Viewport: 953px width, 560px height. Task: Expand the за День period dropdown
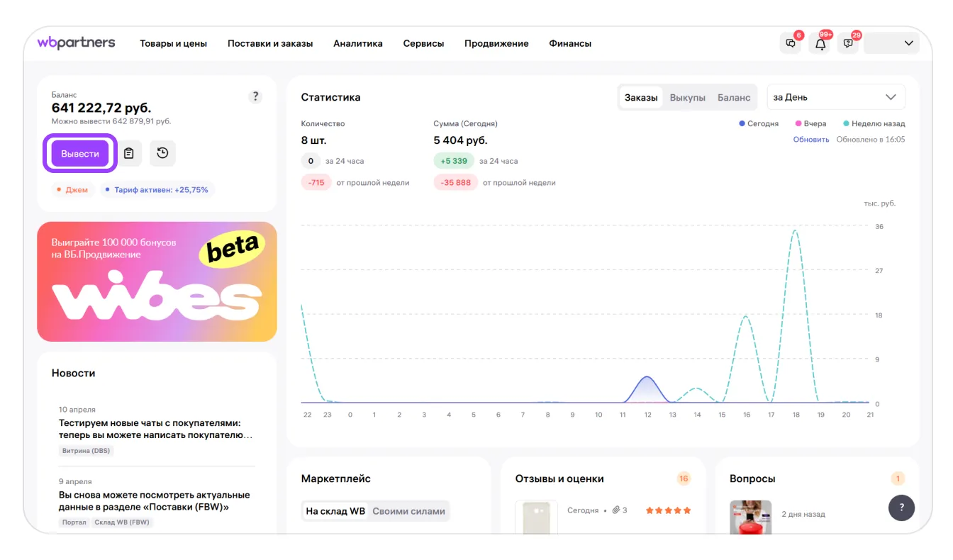835,98
